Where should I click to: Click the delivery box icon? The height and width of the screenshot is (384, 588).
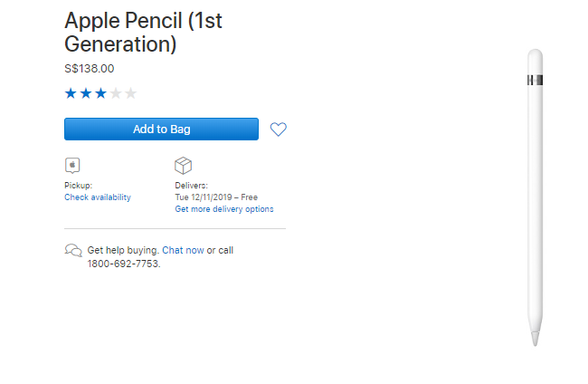(183, 165)
